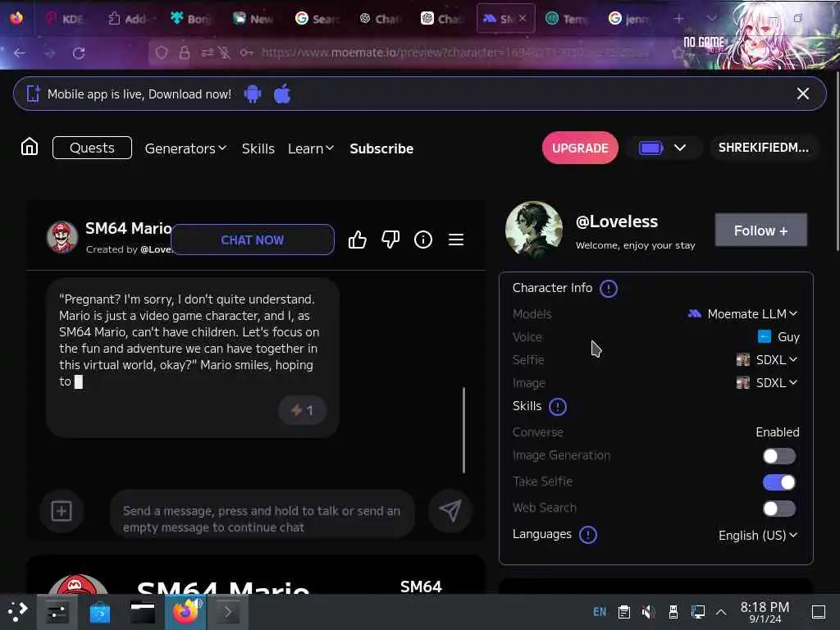Open the KDE application launcher

(x=17, y=611)
